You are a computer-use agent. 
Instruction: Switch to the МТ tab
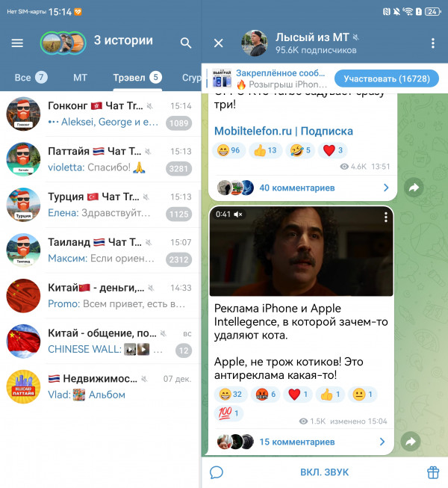tap(80, 78)
